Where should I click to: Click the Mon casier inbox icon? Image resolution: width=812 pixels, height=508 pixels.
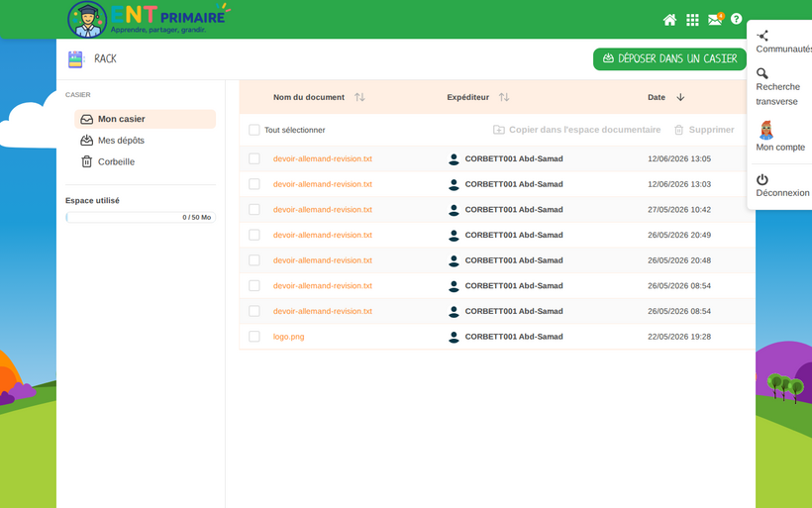(x=86, y=119)
